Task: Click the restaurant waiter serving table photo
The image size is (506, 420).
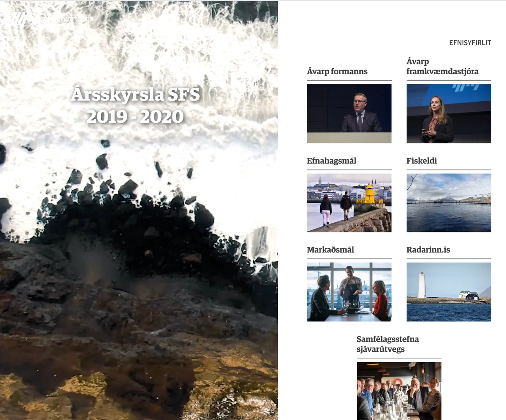Action: click(x=349, y=292)
